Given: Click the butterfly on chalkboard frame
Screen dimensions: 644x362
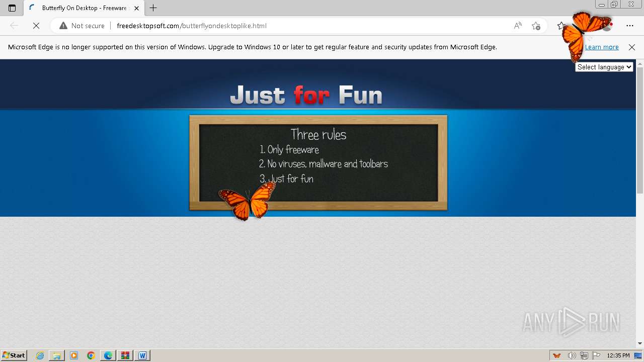Looking at the screenshot, I should click(248, 201).
